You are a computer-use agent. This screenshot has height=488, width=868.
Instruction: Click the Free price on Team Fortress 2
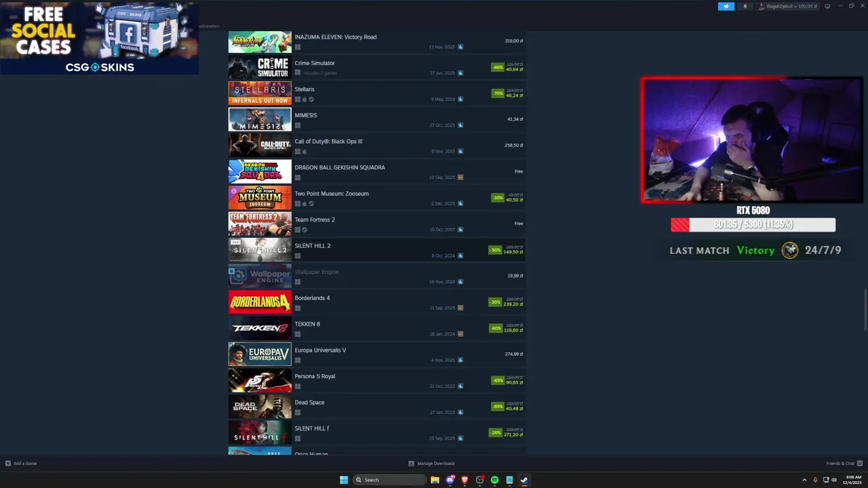519,224
